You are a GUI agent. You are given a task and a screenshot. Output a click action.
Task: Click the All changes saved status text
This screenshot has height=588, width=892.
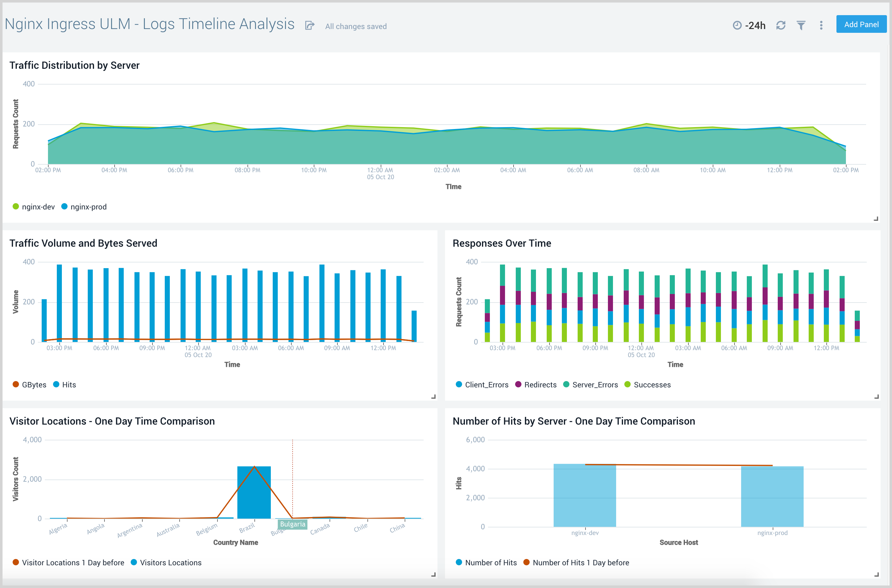click(356, 26)
